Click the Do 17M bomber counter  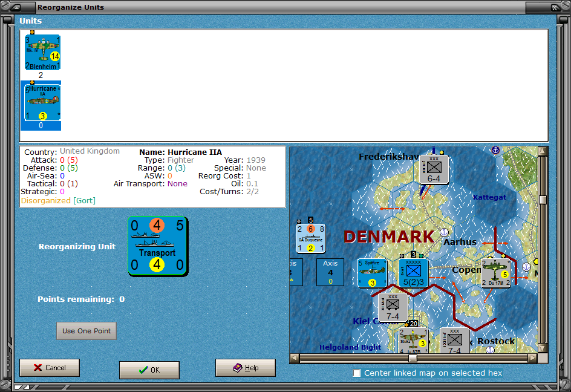[495, 273]
